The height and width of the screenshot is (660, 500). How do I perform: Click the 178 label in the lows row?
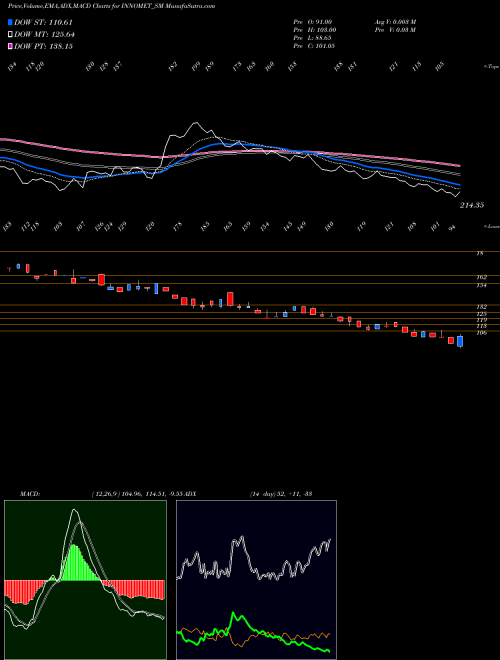coord(178,226)
